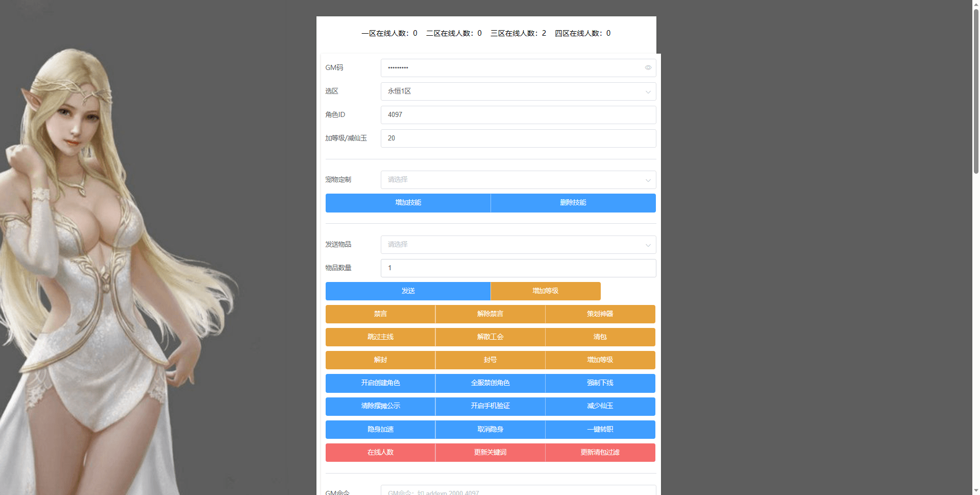This screenshot has height=495, width=980.
Task: Click the 二区在线人数 text
Action: [454, 33]
